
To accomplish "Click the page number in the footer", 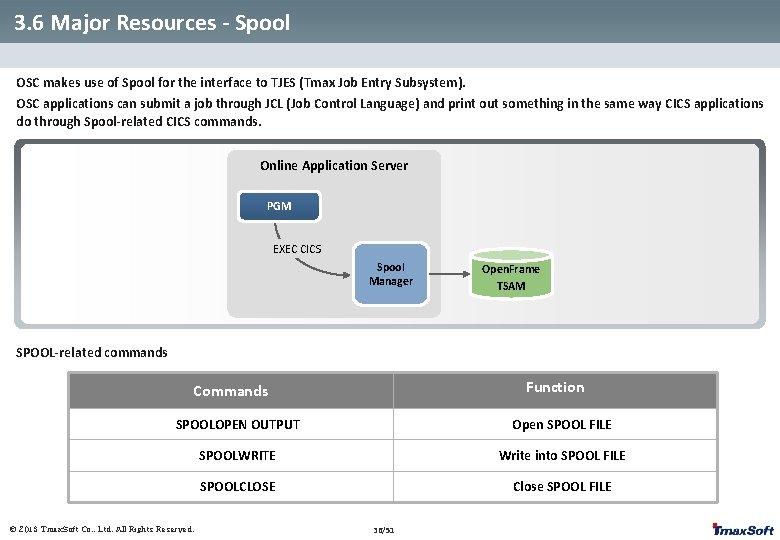I will [384, 530].
